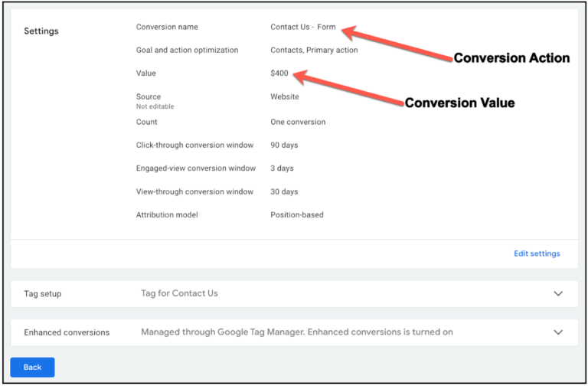Expand the Enhanced conversions section chevron

pos(558,332)
